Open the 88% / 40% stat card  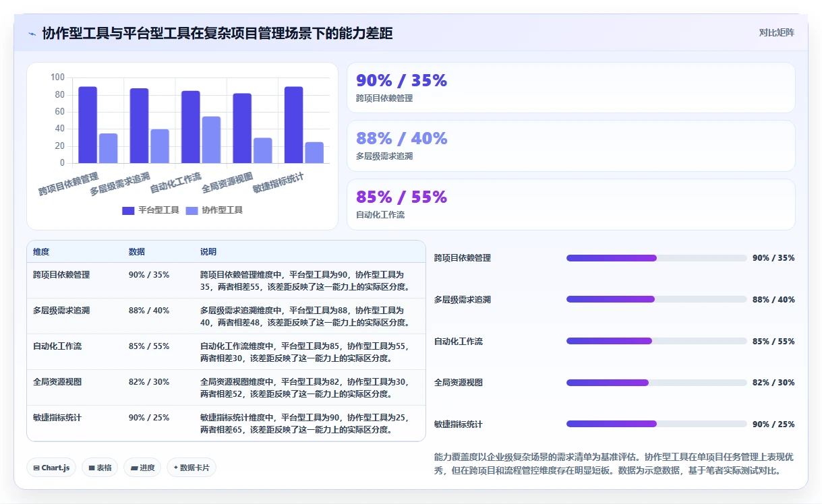coord(571,146)
